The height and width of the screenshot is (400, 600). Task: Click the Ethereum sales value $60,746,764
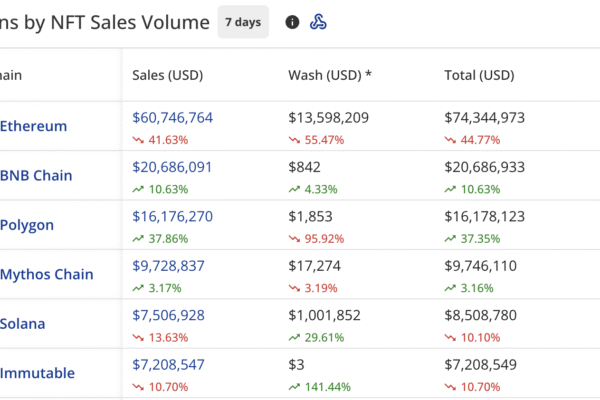click(172, 118)
